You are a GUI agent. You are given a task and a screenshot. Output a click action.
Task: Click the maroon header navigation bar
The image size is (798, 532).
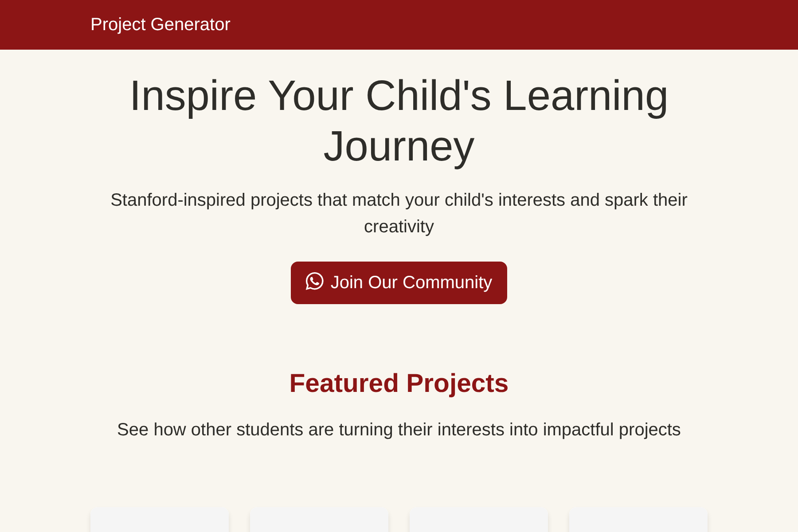pos(399,24)
